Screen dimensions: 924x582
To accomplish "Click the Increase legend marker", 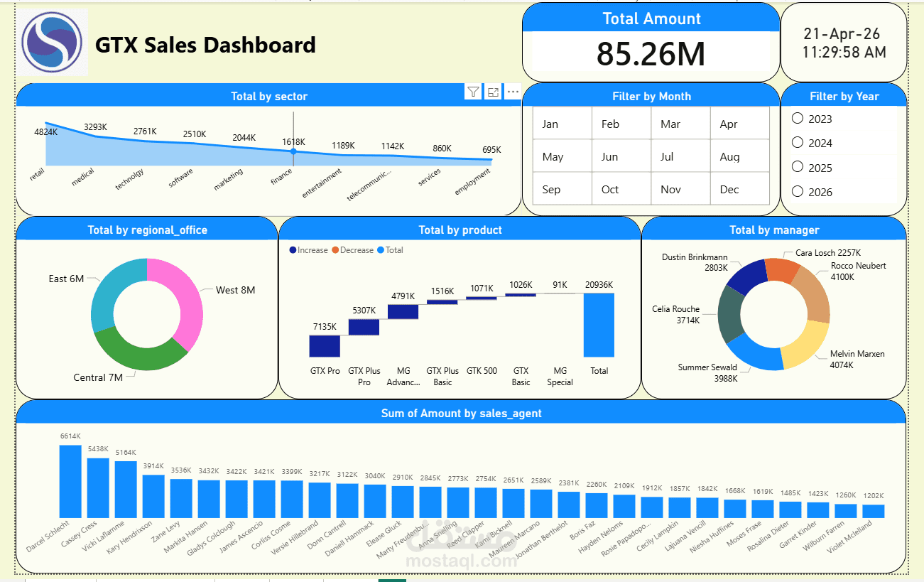I will 293,250.
